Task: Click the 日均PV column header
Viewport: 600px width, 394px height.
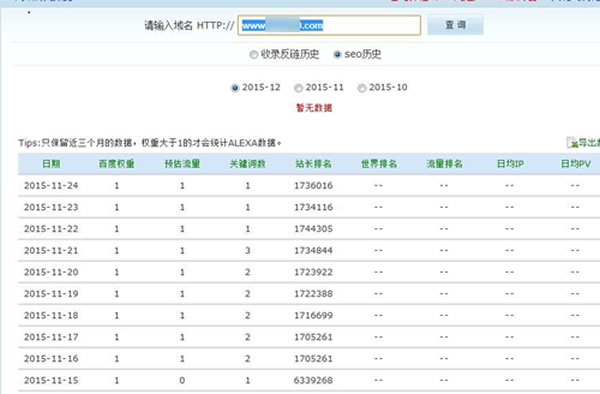Action: (576, 164)
